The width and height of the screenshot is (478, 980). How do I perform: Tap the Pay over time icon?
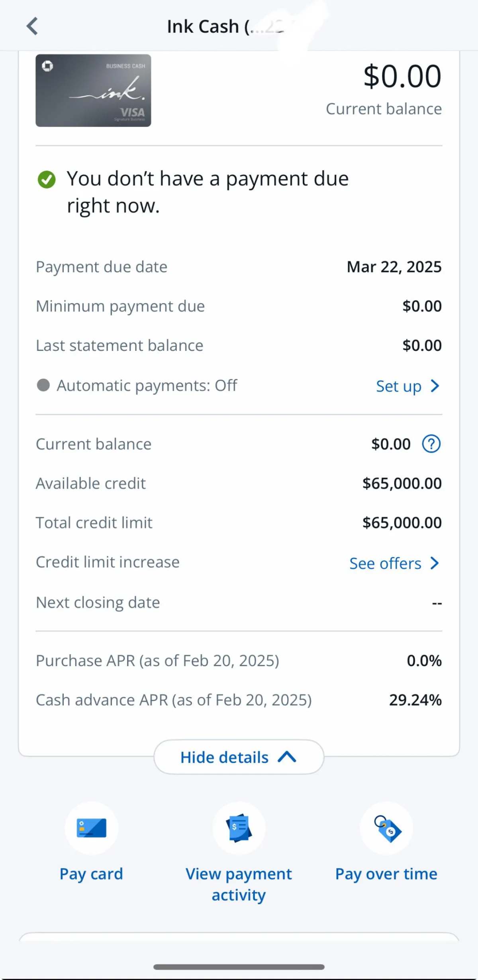click(x=386, y=828)
